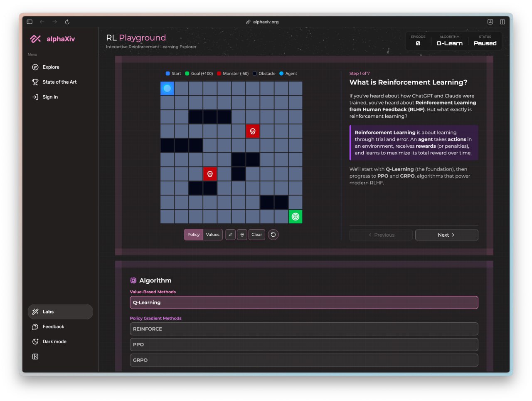Toggle the browser sidebar icon
The image size is (532, 401).
tap(30, 22)
